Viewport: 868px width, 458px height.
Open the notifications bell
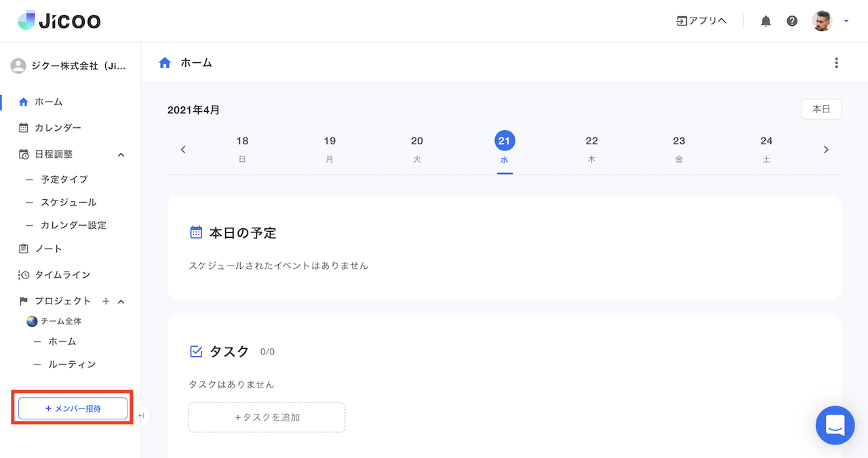pyautogui.click(x=766, y=21)
